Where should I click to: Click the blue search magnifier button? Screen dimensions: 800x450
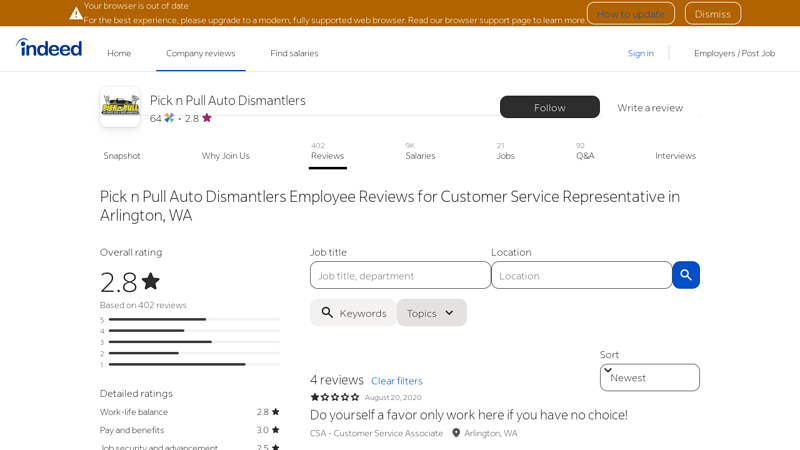(x=685, y=275)
